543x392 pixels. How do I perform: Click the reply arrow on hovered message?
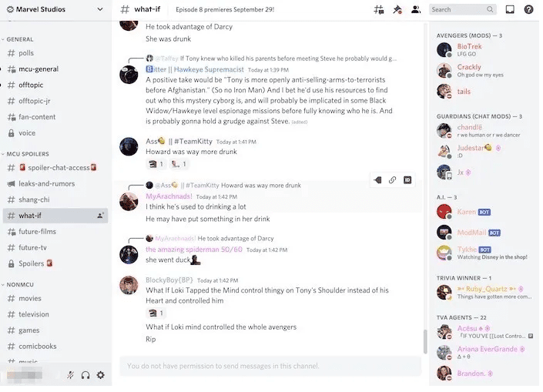coord(377,180)
